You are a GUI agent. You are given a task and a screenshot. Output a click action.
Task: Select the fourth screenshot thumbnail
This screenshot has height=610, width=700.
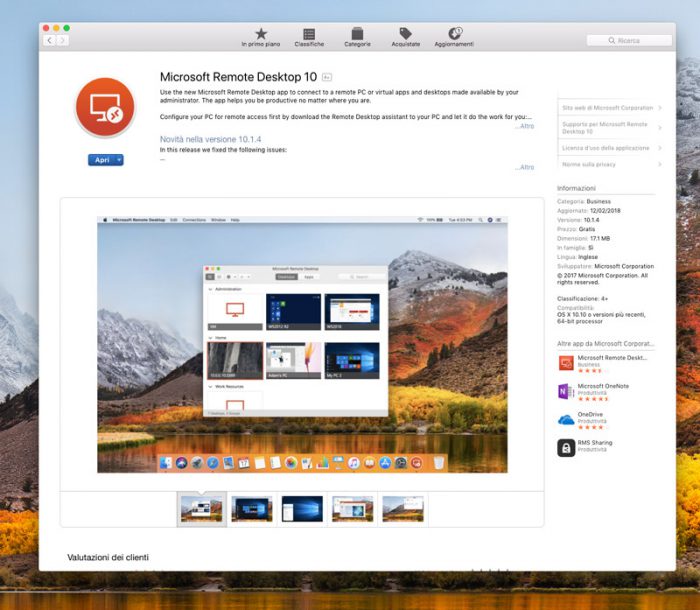(353, 509)
